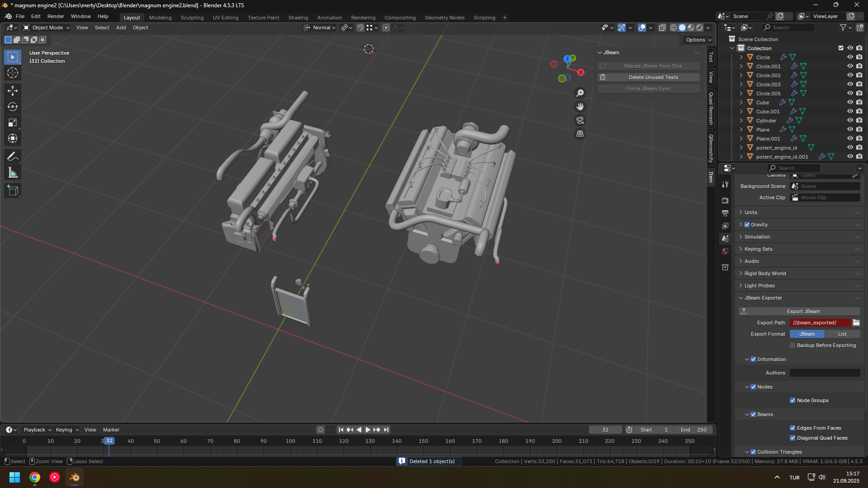Open the Render menu
Image resolution: width=868 pixels, height=488 pixels.
click(x=56, y=16)
